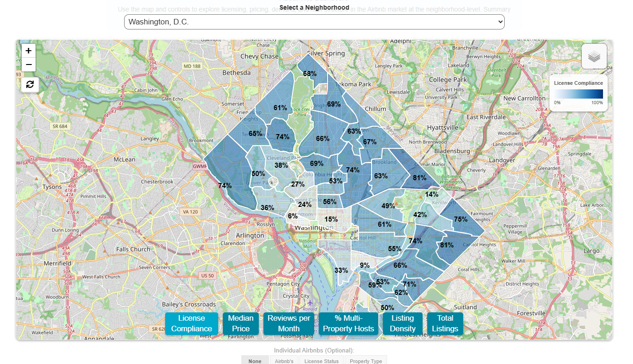The width and height of the screenshot is (633, 364).
Task: Zoom out using the minus map control
Action: tap(28, 65)
